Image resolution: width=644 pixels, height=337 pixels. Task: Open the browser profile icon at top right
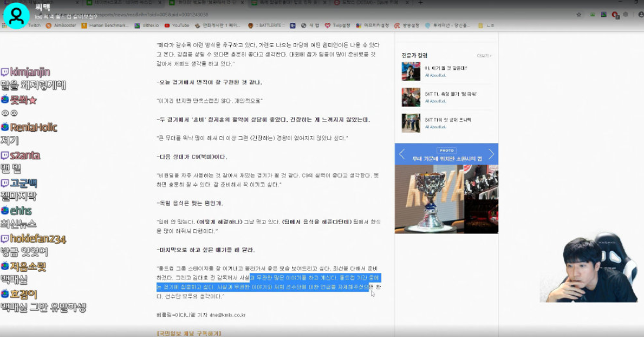[641, 15]
